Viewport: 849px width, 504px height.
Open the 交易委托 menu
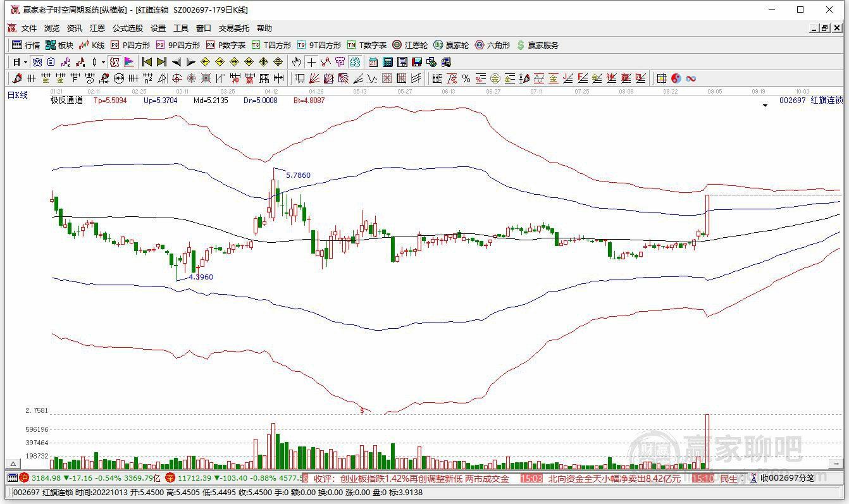[x=234, y=28]
